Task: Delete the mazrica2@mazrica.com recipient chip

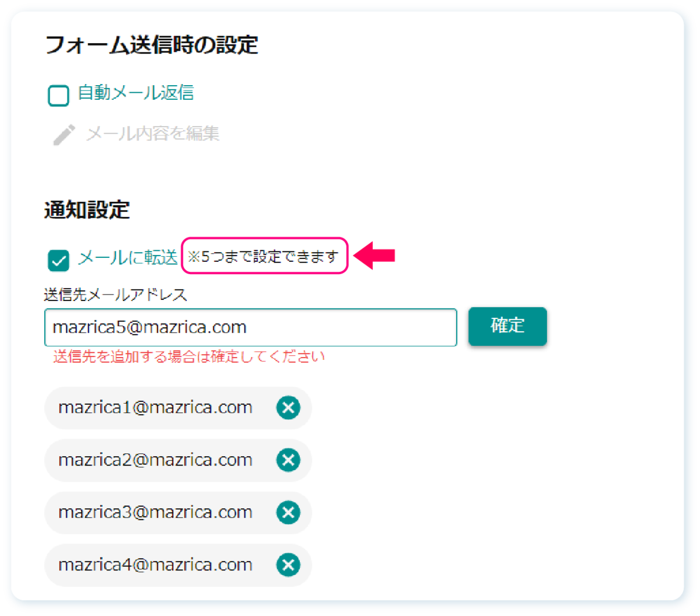Action: point(288,460)
